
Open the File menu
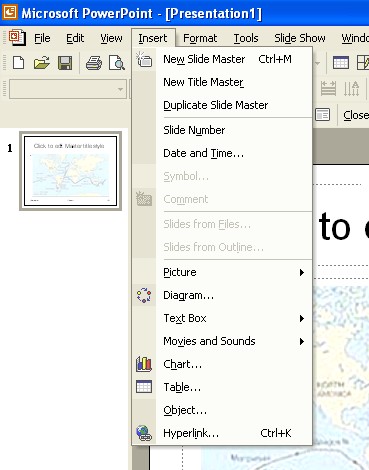[42, 38]
